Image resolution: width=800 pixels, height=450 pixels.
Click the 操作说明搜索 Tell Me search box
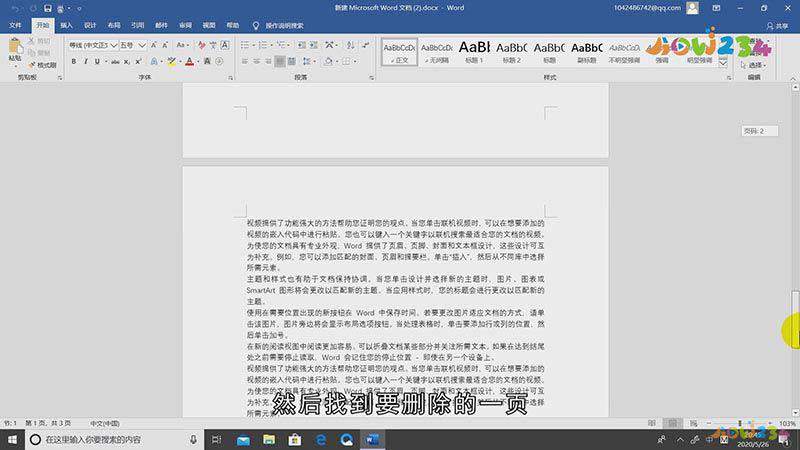click(x=278, y=26)
